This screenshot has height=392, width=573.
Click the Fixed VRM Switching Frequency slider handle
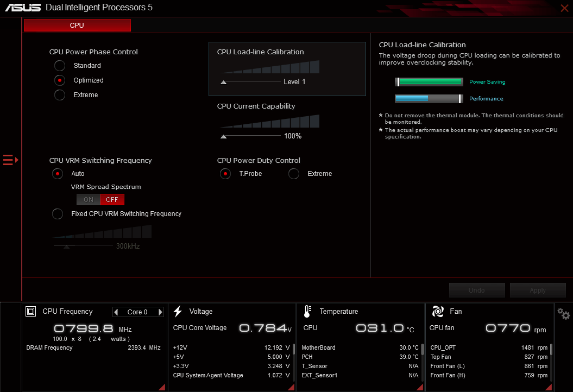coord(66,247)
